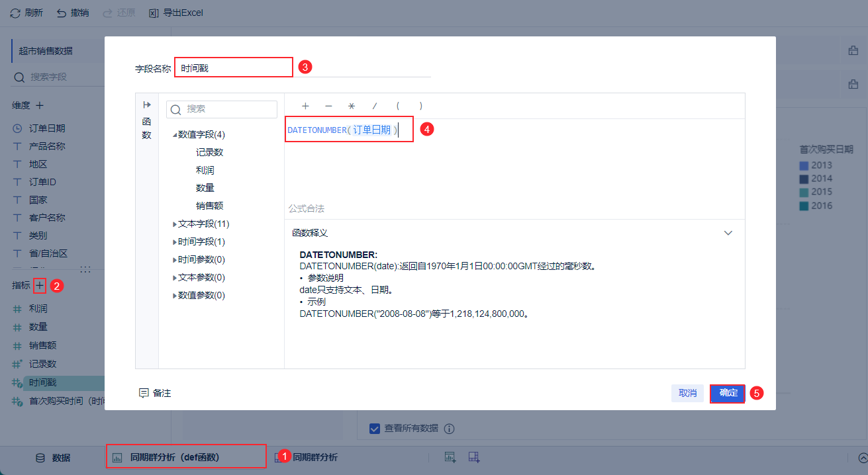Click info icon next to 查看所有数据
Image resolution: width=868 pixels, height=475 pixels.
(x=449, y=428)
